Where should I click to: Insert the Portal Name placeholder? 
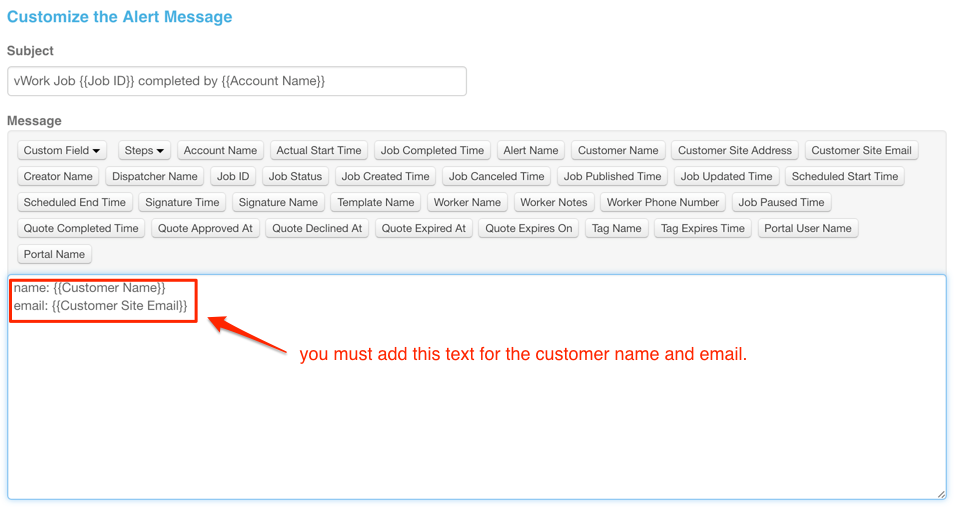[x=54, y=255]
